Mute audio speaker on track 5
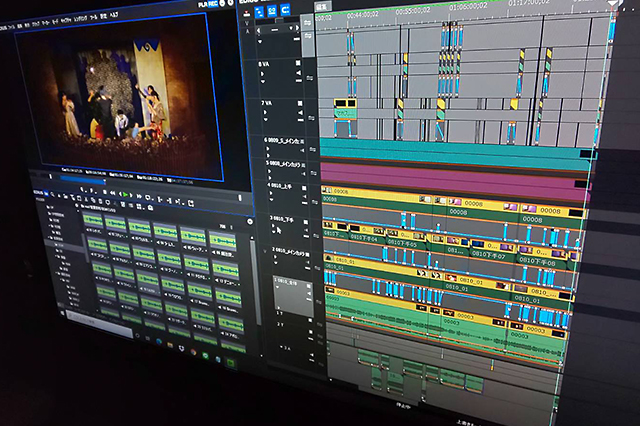The height and width of the screenshot is (426, 640). (x=303, y=174)
